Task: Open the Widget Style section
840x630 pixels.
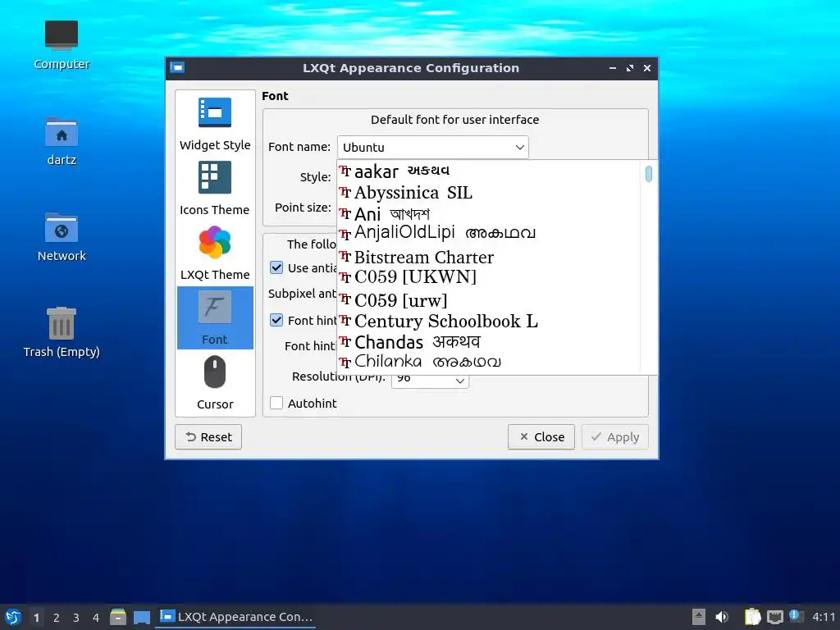Action: pyautogui.click(x=215, y=123)
